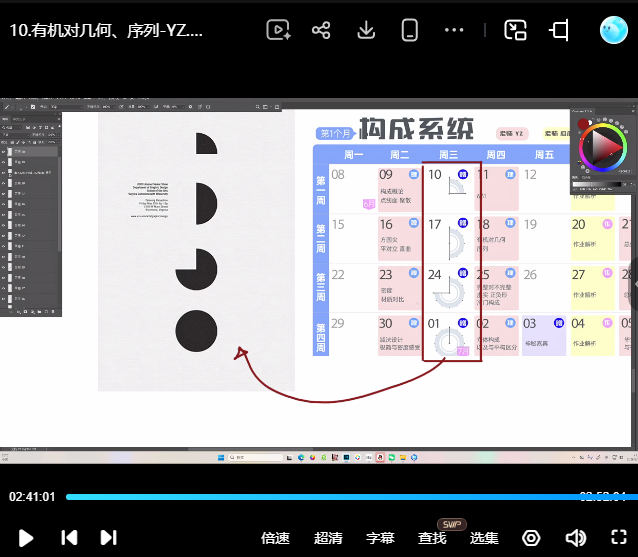Select calendar date 10 cell
The width and height of the screenshot is (638, 557).
click(449, 188)
